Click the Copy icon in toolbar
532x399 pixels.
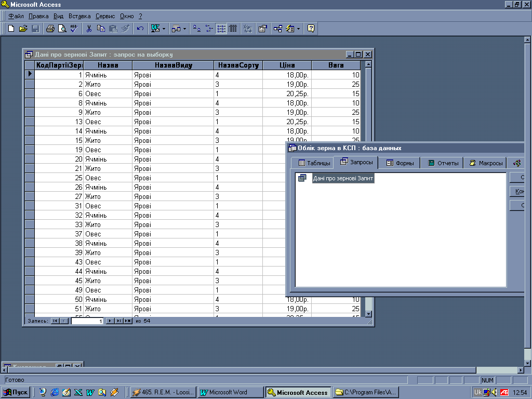coord(101,29)
